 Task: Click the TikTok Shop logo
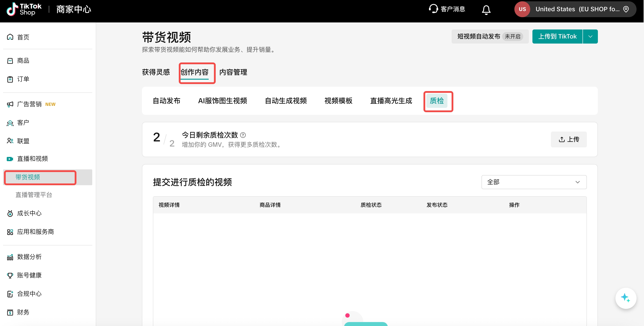point(24,9)
